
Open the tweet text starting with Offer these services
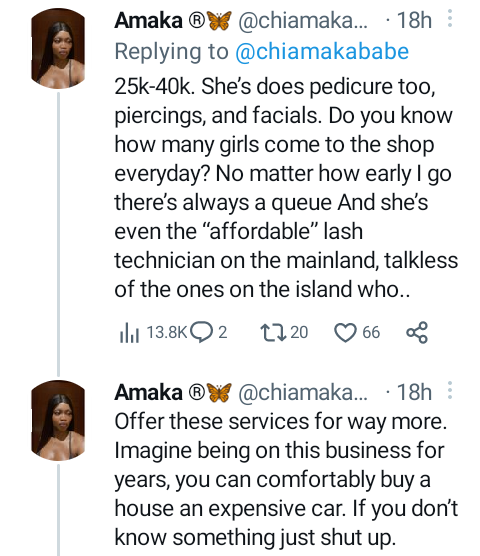coord(286,479)
